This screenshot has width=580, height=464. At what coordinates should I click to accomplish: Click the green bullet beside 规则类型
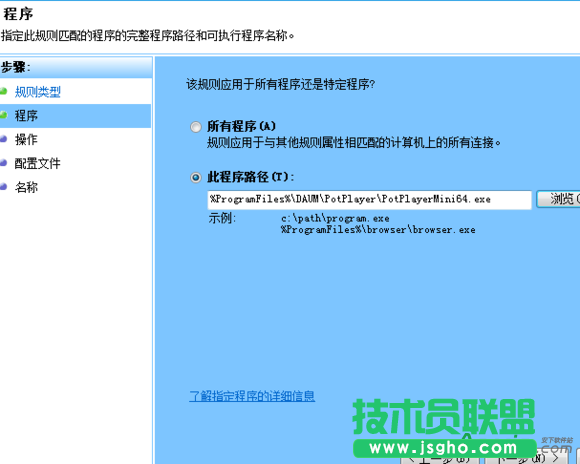pyautogui.click(x=3, y=91)
